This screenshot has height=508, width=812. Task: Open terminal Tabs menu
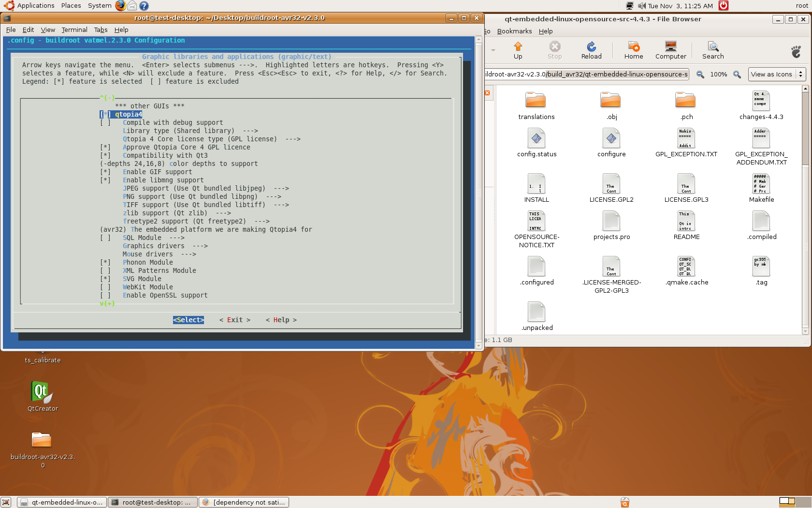101,30
